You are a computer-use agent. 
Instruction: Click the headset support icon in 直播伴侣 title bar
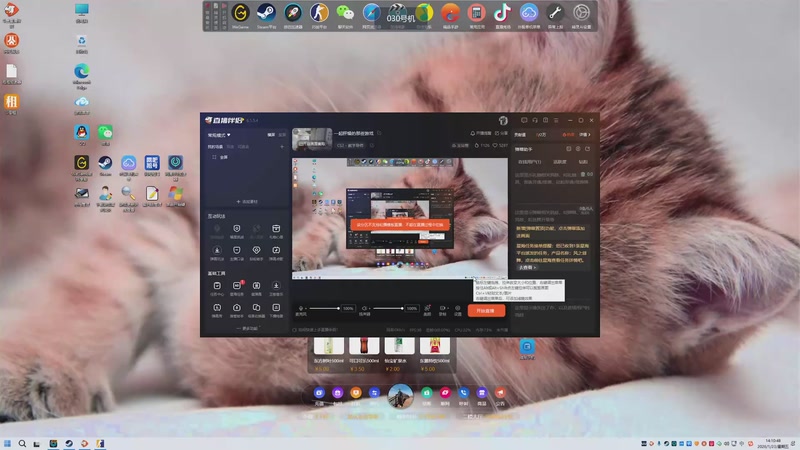coord(535,120)
